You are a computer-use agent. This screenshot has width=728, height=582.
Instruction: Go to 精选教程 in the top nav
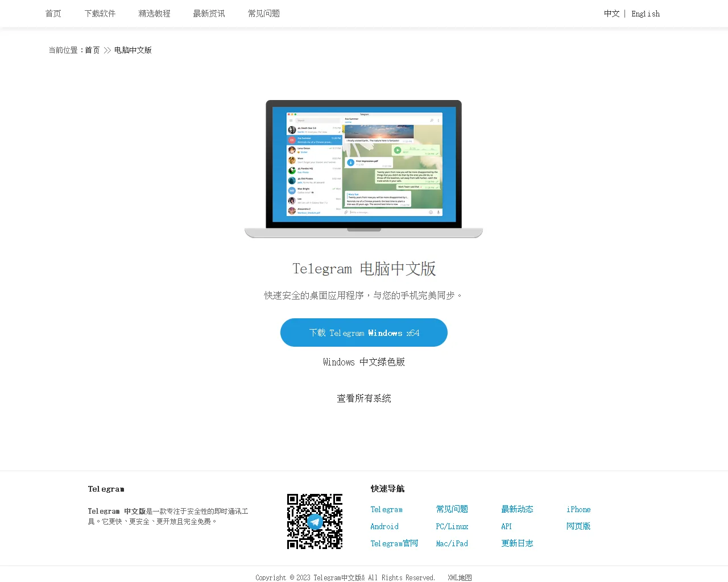coord(155,14)
